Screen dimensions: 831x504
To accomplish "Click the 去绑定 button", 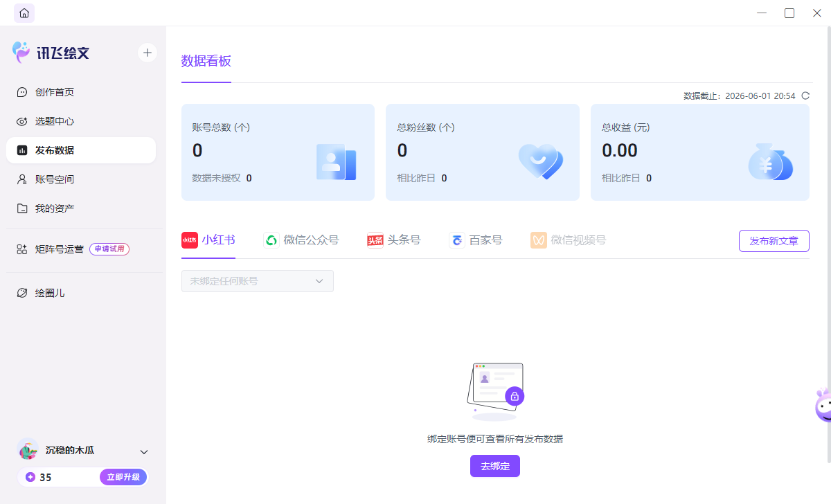I will pyautogui.click(x=495, y=466).
